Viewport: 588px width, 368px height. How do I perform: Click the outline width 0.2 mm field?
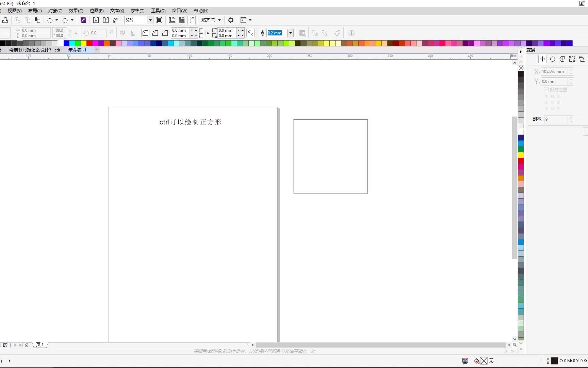click(277, 33)
